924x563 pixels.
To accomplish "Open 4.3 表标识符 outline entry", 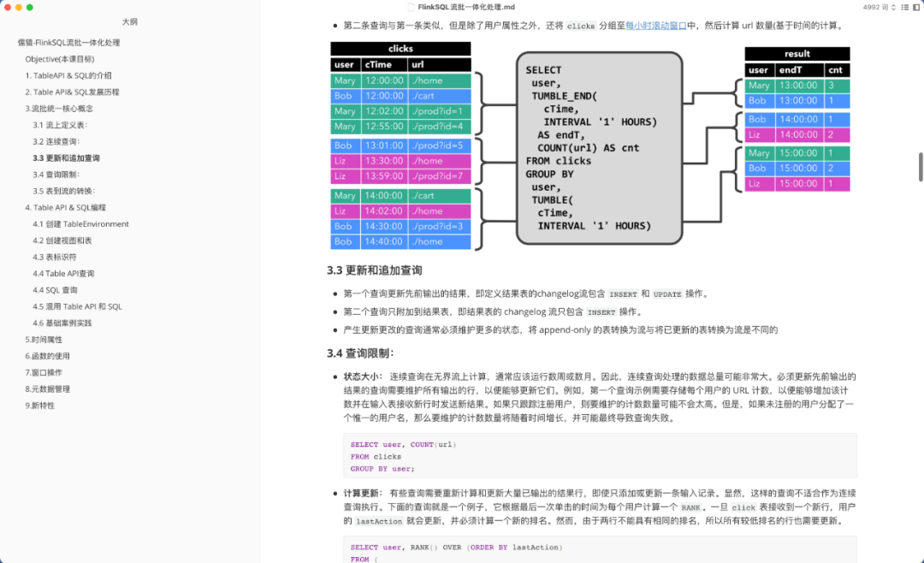I will click(x=54, y=257).
